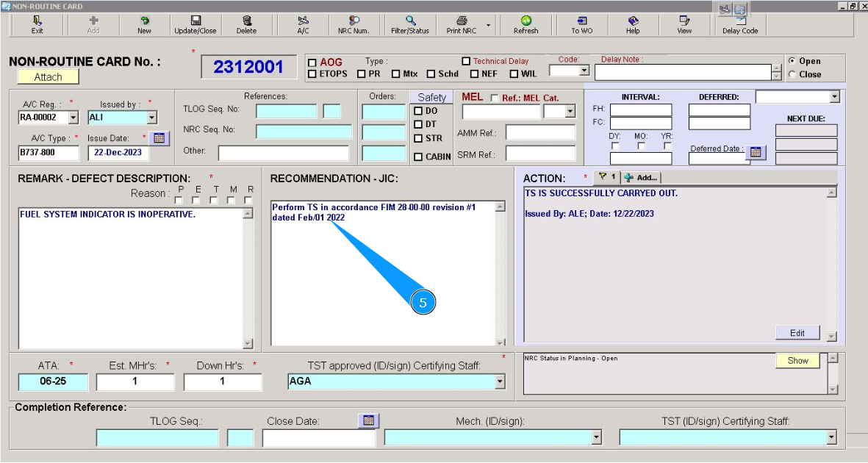Open the completion TST Certifying Staff dropdown
Screen dimensions: 868x463
click(831, 437)
